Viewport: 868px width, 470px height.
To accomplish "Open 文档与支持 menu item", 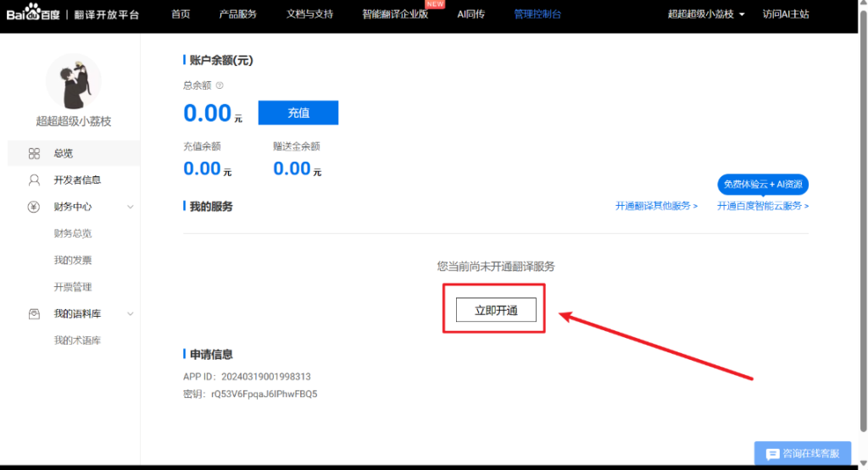I will coord(310,14).
